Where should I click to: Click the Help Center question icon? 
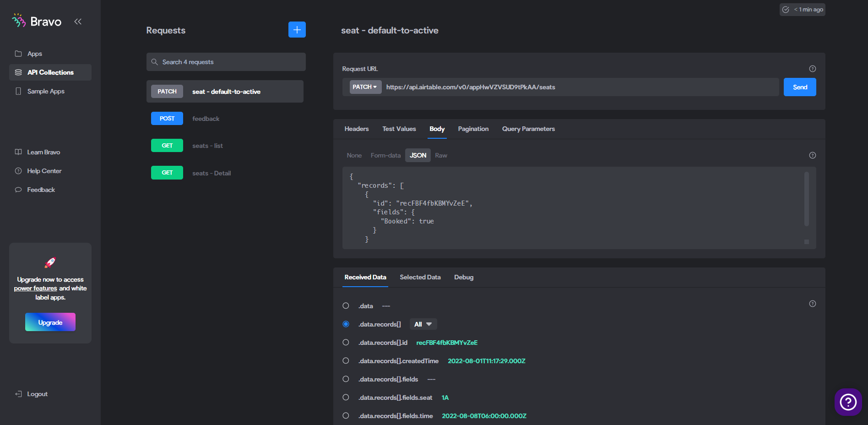pos(18,171)
